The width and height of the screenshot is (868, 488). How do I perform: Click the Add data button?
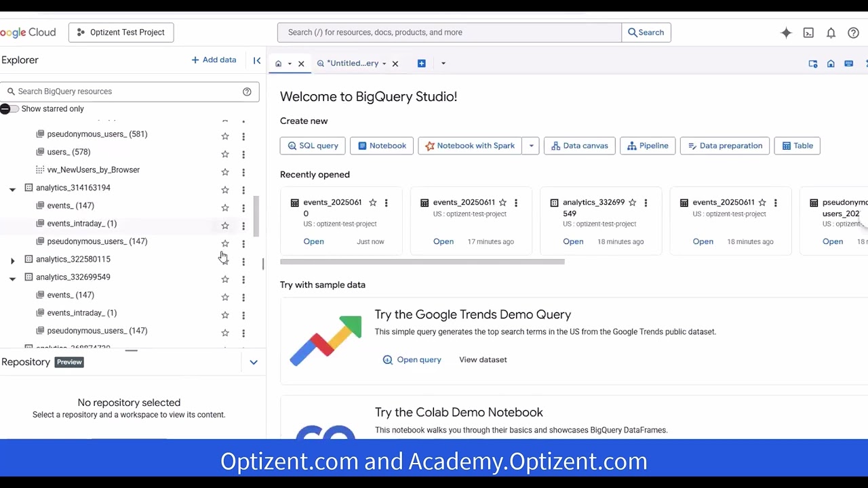(x=214, y=60)
